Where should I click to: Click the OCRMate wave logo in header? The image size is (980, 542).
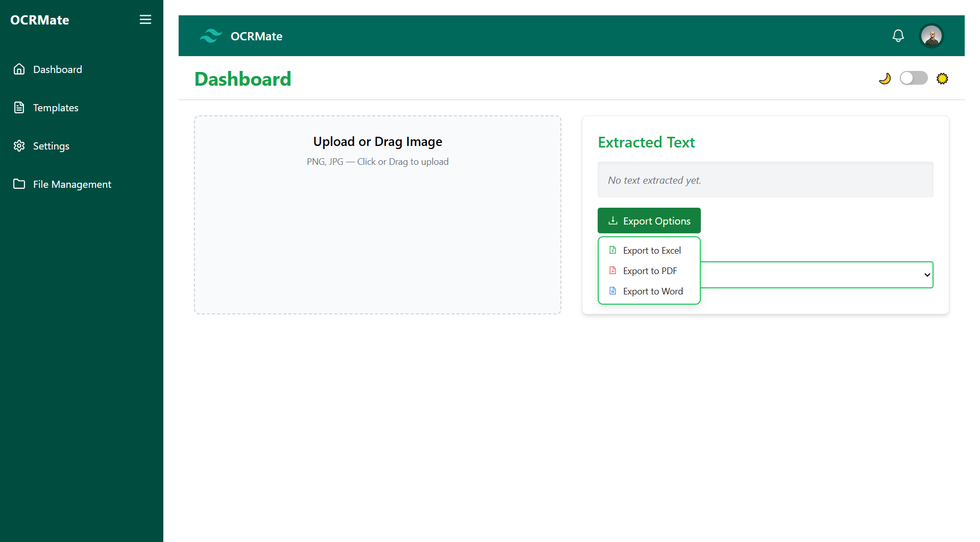210,36
